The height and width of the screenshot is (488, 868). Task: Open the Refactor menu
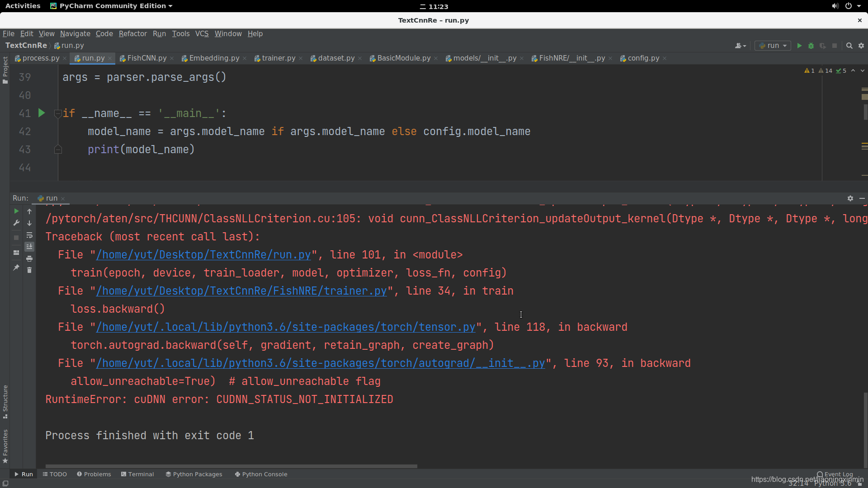pyautogui.click(x=132, y=33)
